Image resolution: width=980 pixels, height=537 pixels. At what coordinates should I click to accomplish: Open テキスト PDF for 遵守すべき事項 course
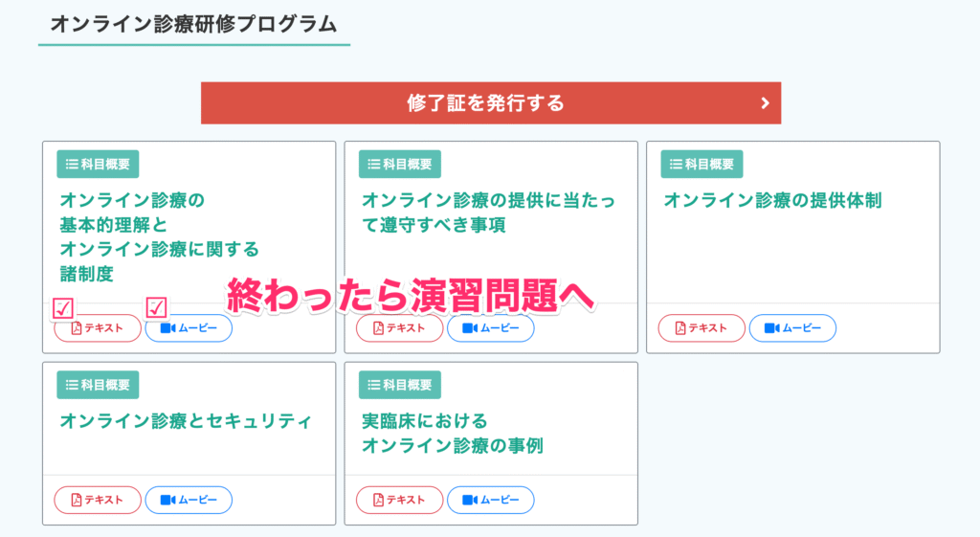pos(399,328)
